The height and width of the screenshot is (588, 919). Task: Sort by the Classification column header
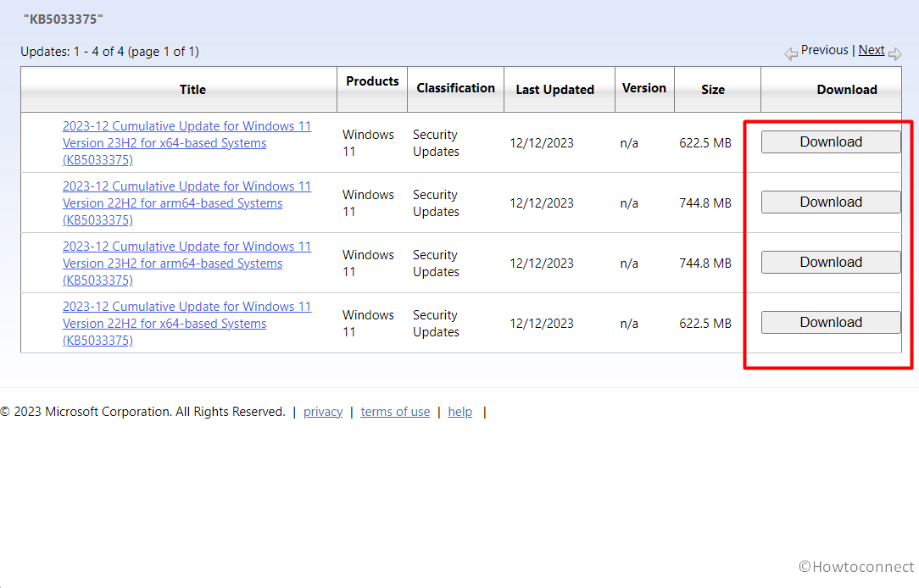(x=455, y=88)
